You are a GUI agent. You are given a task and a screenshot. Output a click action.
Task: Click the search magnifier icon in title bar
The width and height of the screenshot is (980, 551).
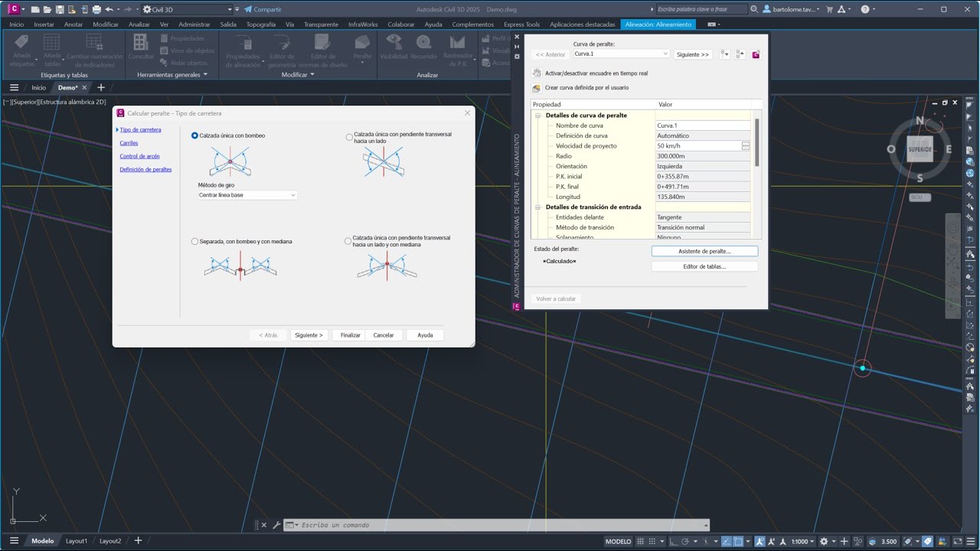754,9
